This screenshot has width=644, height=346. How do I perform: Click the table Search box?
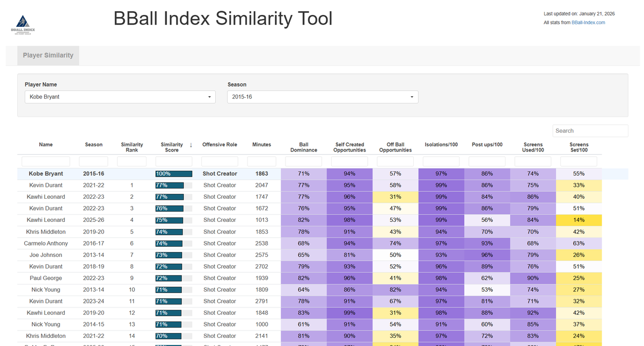pos(590,131)
